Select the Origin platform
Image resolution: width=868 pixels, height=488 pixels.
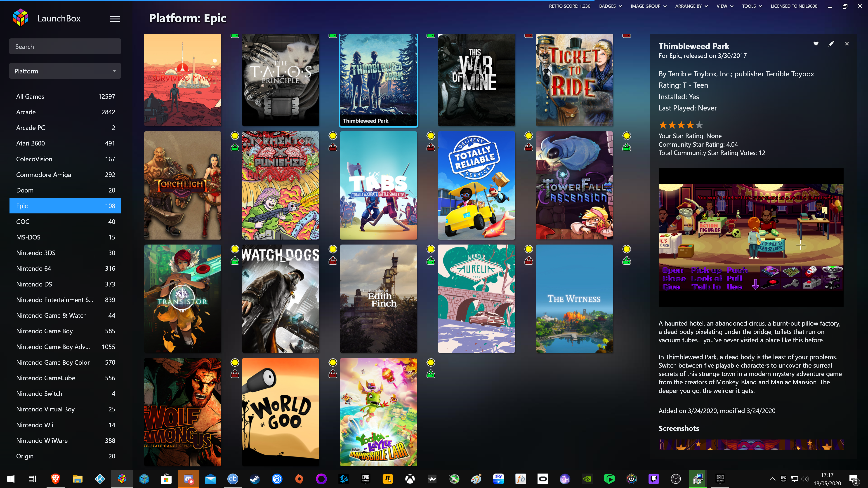point(65,456)
